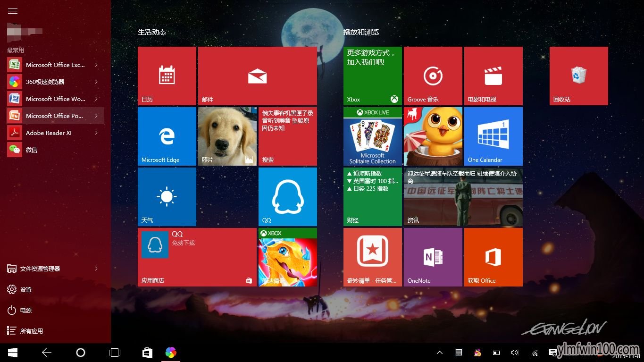The height and width of the screenshot is (362, 644).
Task: Open the 搜索 news tile
Action: click(288, 136)
